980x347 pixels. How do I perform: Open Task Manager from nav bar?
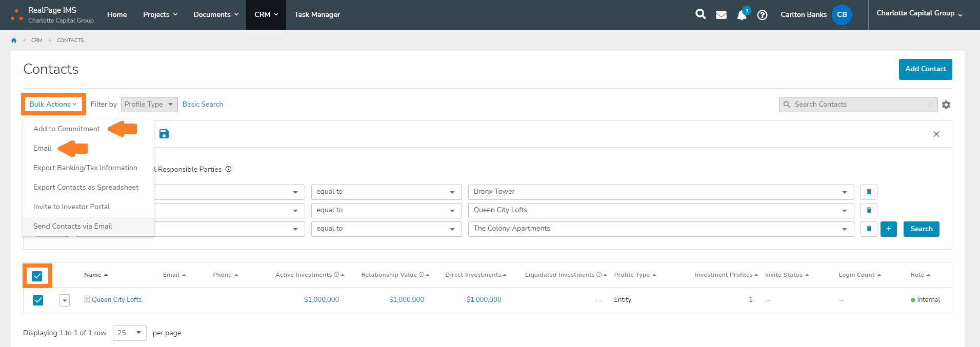pos(317,15)
